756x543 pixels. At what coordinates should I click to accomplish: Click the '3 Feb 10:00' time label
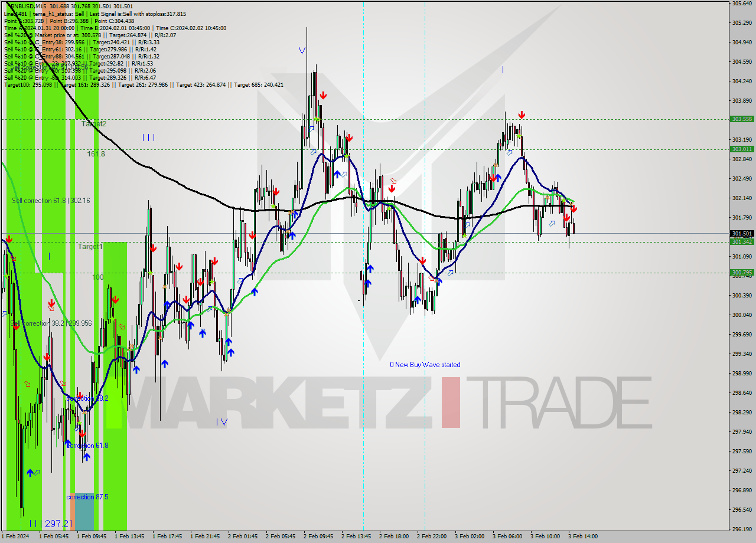pyautogui.click(x=545, y=537)
